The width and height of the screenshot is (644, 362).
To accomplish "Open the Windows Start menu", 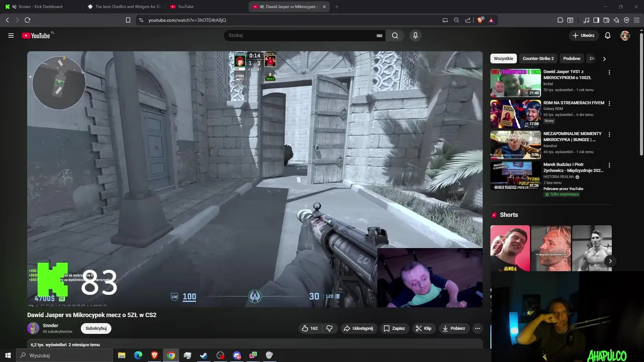I will (8, 355).
